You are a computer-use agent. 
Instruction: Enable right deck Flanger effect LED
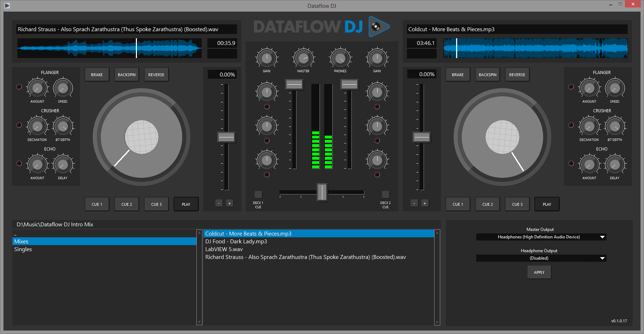coord(571,87)
